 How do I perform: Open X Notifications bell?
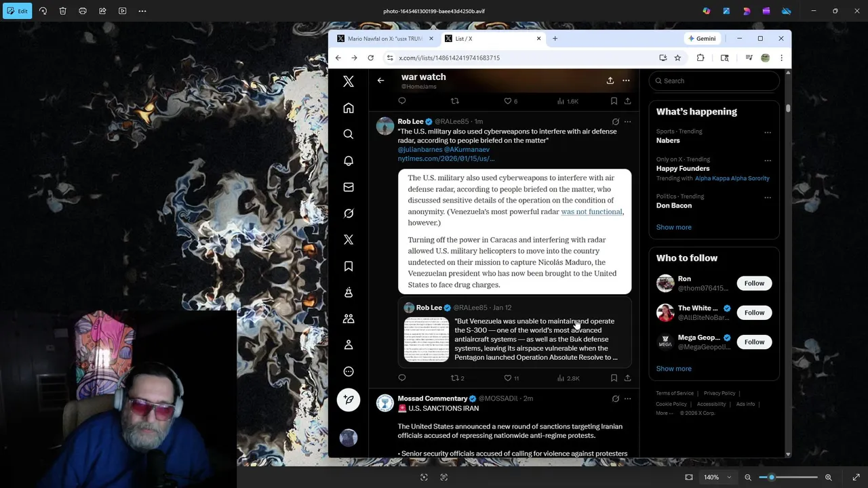(x=349, y=161)
